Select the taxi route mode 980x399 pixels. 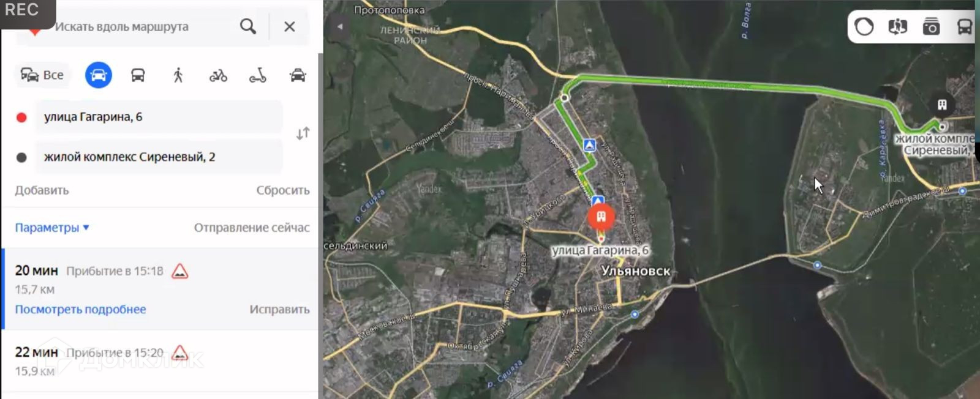click(298, 75)
